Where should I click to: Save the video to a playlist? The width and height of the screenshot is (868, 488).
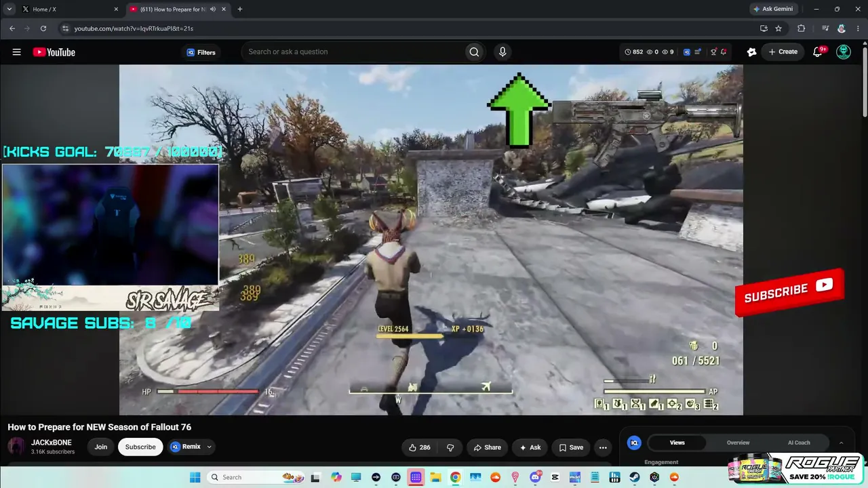[x=570, y=447]
